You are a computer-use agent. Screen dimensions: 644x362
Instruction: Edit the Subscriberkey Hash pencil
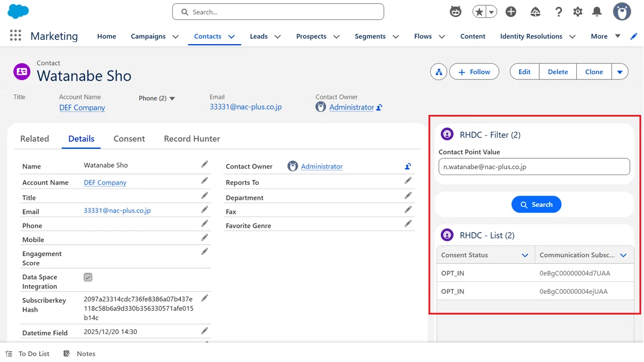click(x=204, y=298)
